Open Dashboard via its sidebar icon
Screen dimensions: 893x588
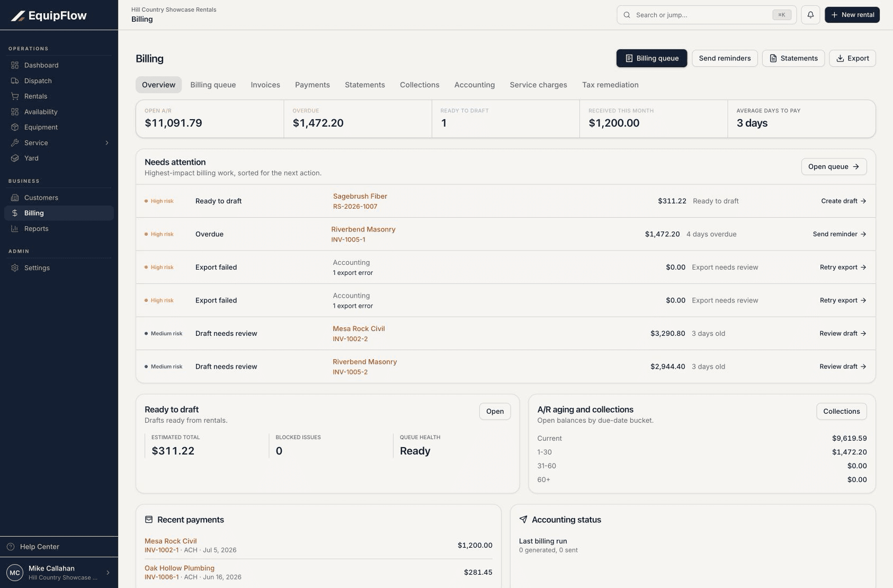point(15,65)
